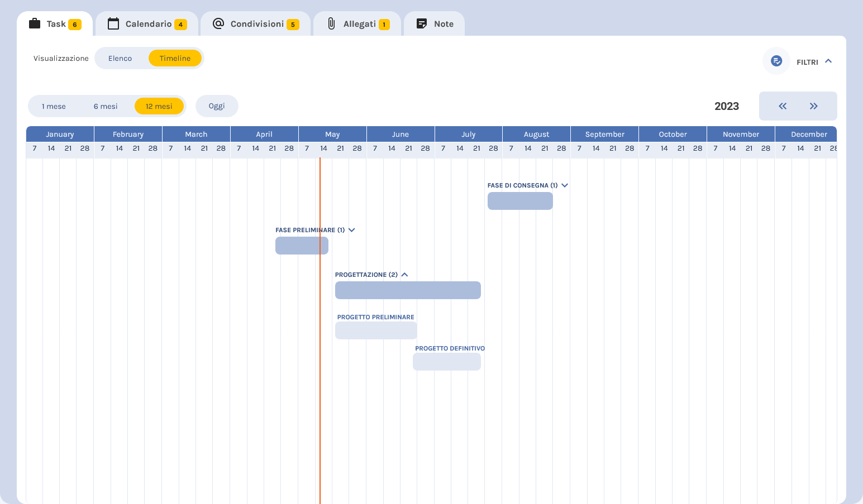This screenshot has height=504, width=863.
Task: Enable the 6 mesi timeline zoom
Action: click(106, 106)
